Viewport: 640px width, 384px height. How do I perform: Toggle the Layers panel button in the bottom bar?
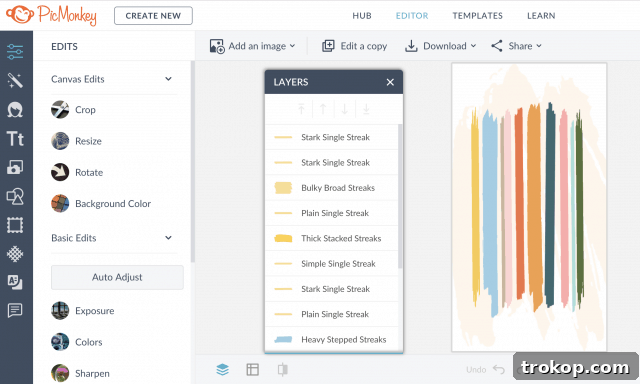tap(222, 369)
